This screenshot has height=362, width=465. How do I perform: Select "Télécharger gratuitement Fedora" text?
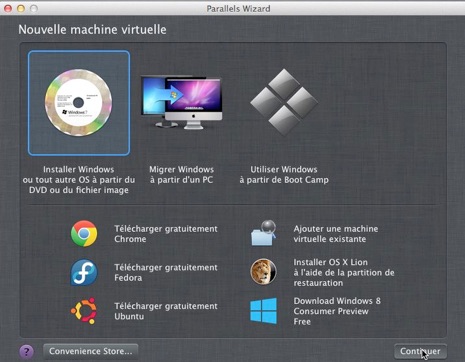pyautogui.click(x=166, y=272)
